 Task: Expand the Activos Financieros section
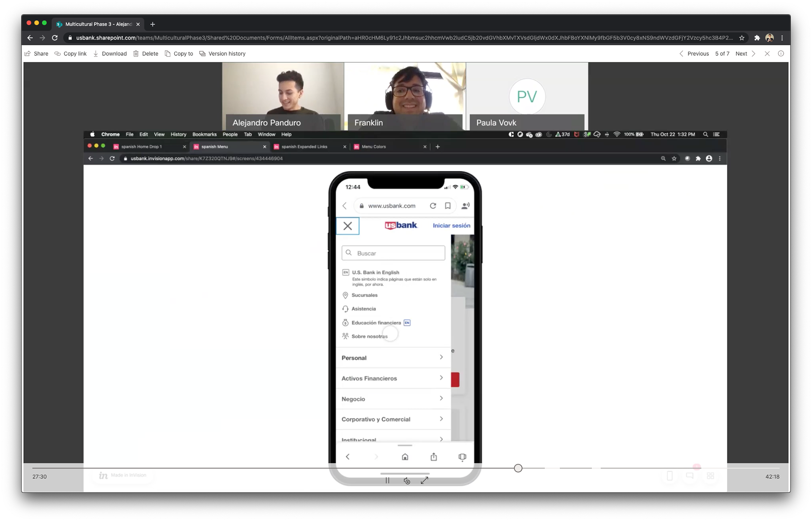(x=393, y=378)
